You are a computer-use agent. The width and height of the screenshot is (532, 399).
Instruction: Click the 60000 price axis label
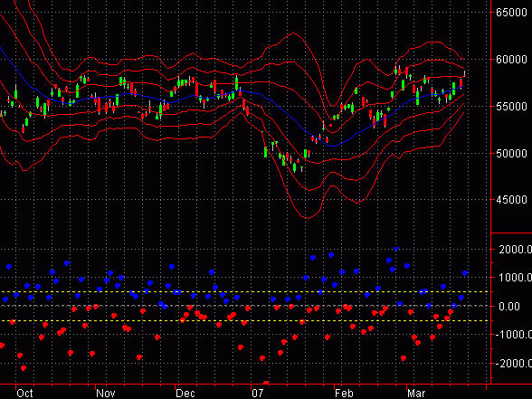pyautogui.click(x=511, y=60)
